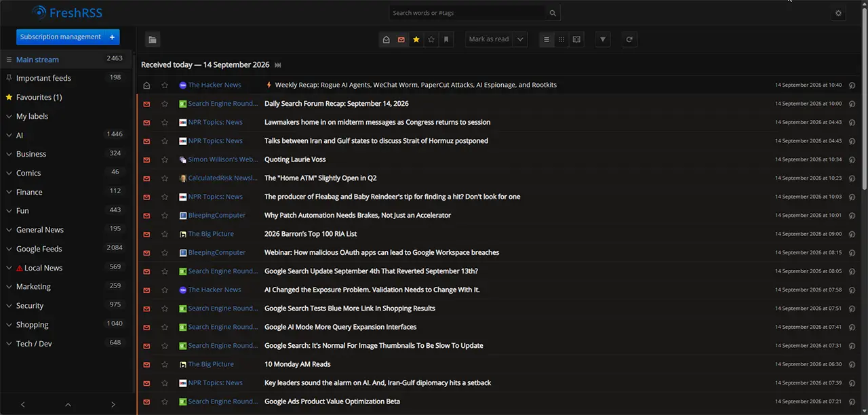Focus the search words or #tags field

(x=467, y=13)
